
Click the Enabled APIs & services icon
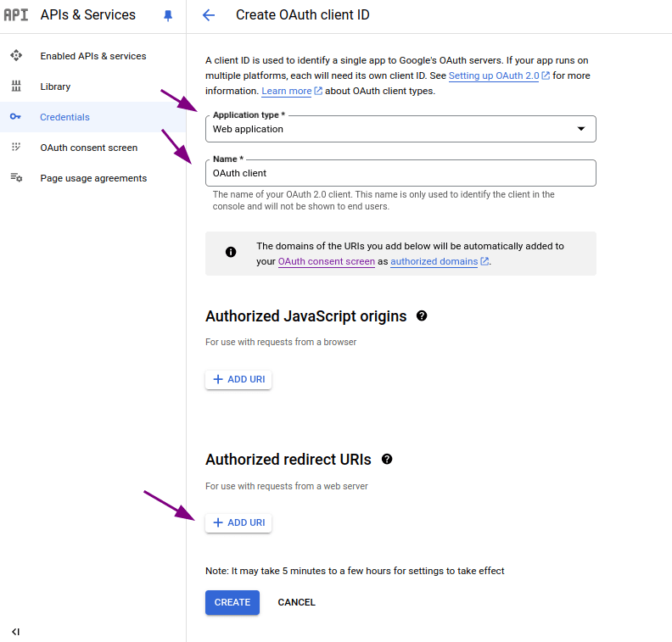[x=15, y=56]
